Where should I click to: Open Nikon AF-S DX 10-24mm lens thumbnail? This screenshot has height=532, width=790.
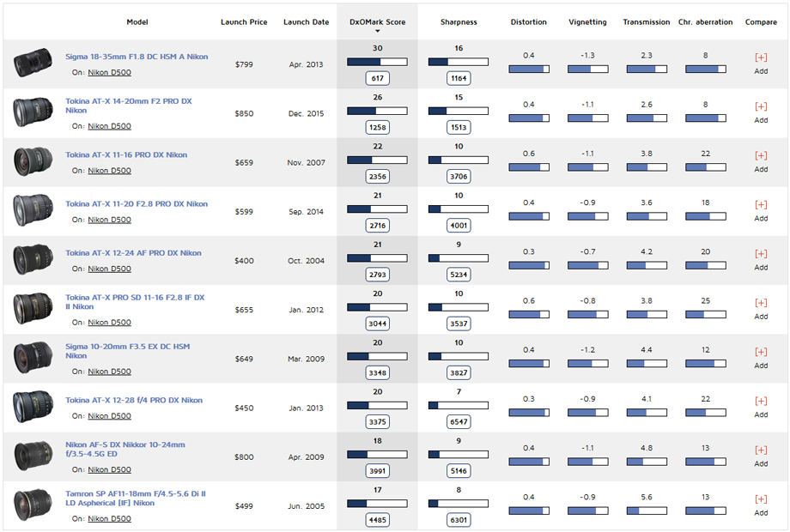[x=33, y=456]
